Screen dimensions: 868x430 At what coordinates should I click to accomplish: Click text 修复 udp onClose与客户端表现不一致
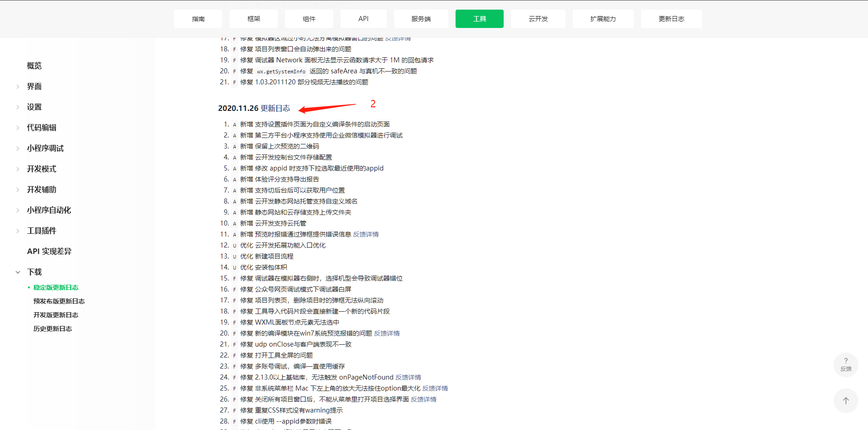(296, 344)
